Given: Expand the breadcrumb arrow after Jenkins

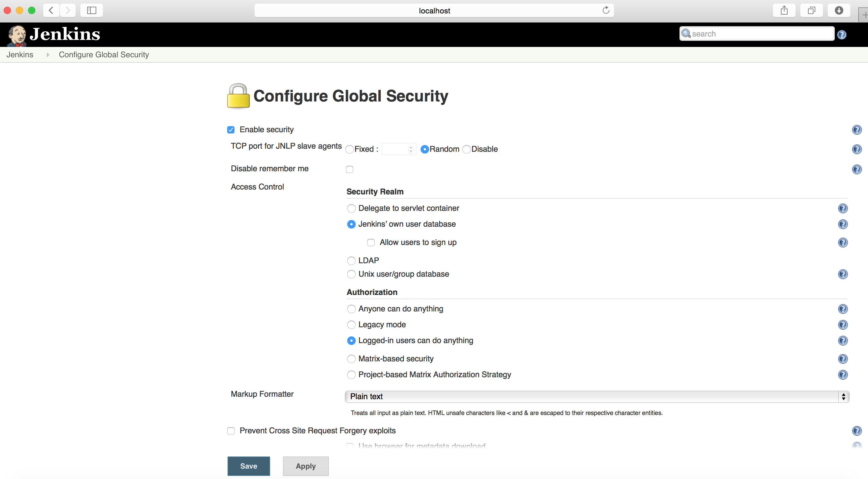Looking at the screenshot, I should (x=48, y=55).
